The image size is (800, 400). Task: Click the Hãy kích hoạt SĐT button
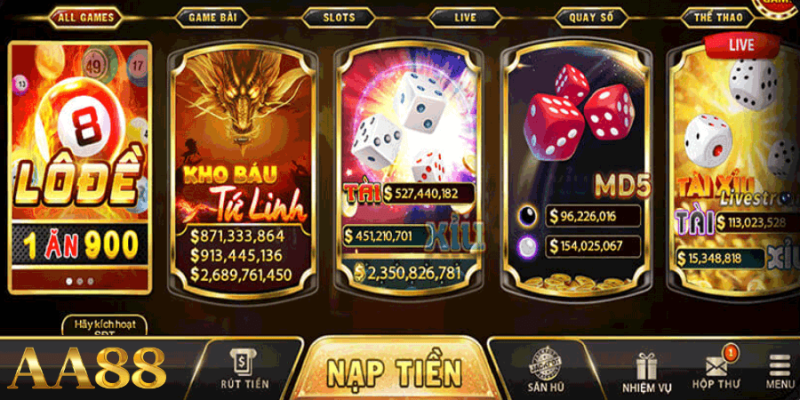pos(105,326)
